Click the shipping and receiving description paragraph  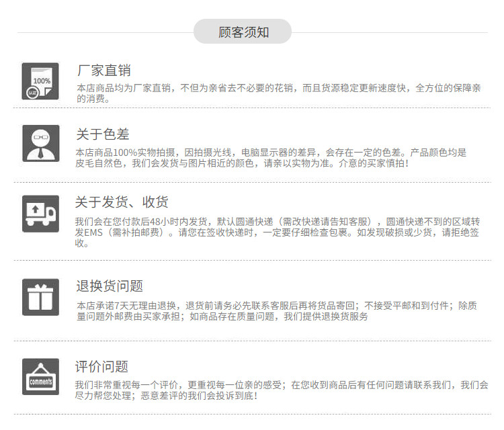[278, 232]
